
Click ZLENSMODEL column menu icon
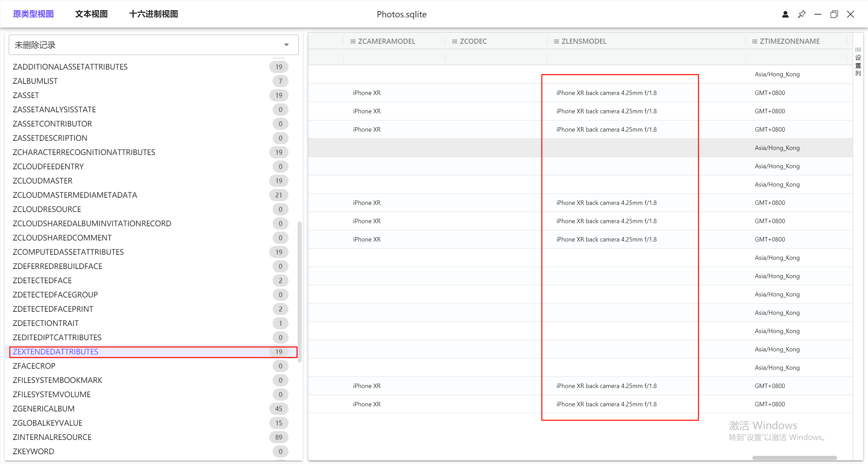556,41
